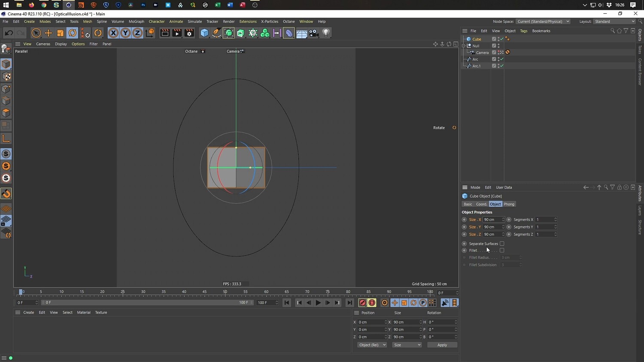Add a light using the bulb icon

tap(326, 33)
